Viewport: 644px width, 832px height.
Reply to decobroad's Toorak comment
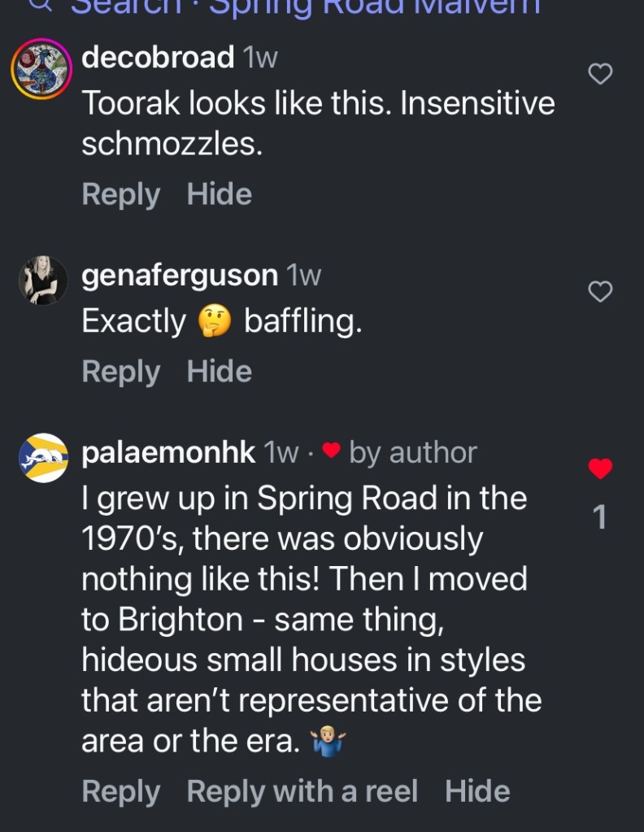point(120,194)
